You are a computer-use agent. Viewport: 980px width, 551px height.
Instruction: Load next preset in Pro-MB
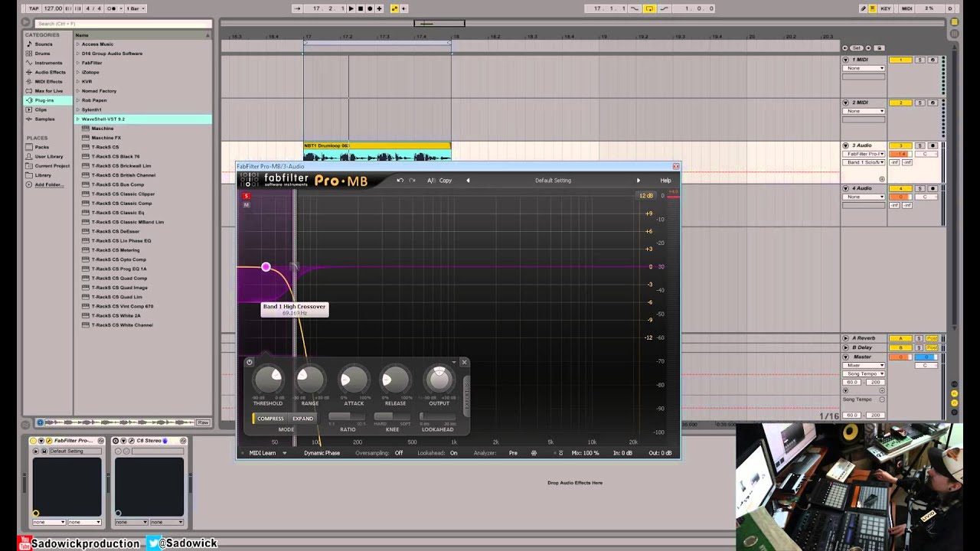pyautogui.click(x=638, y=181)
